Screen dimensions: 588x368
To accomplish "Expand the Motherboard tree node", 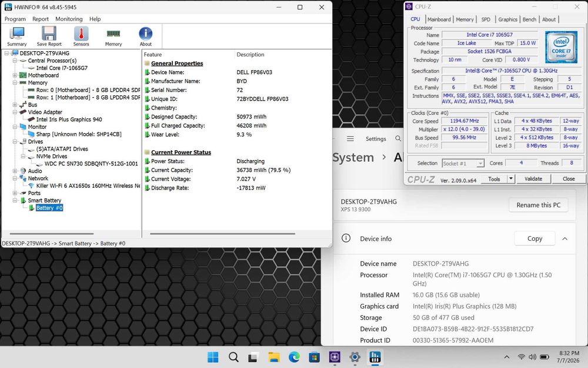I will [15, 75].
